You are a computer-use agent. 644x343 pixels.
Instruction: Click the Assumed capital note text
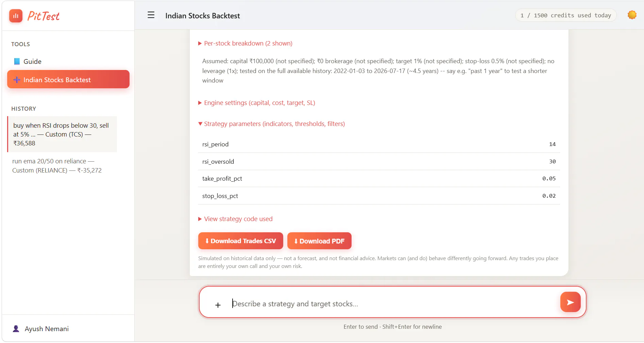[378, 71]
